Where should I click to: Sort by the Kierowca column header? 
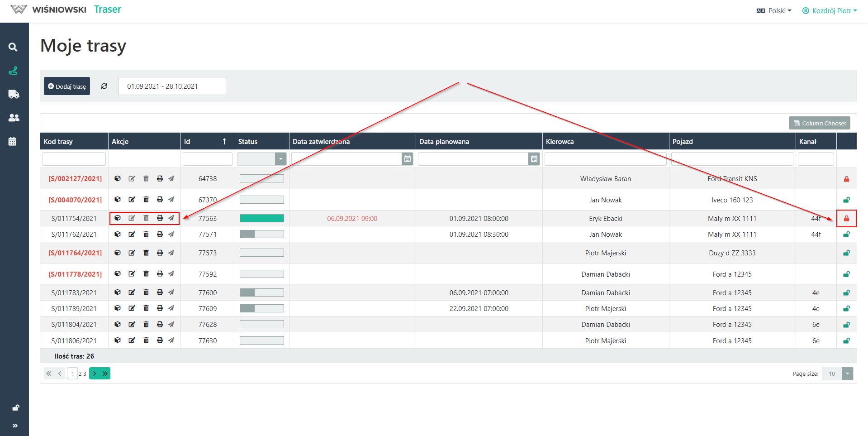(560, 142)
